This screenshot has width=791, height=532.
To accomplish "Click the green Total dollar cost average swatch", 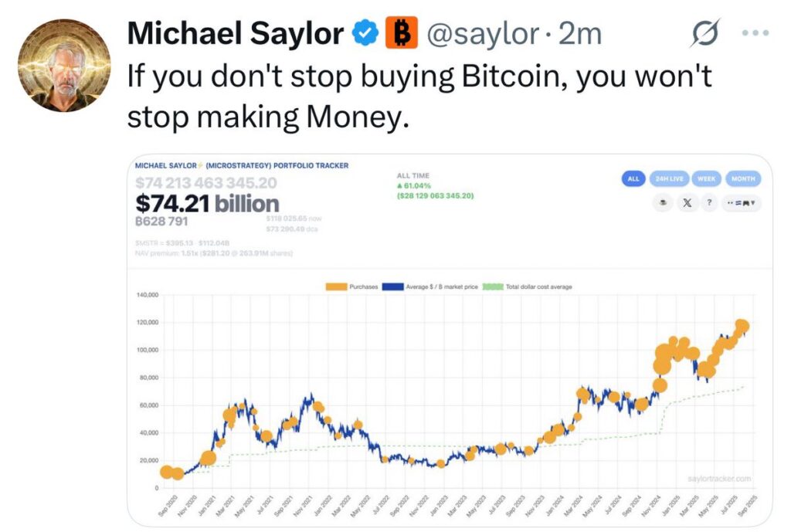I will (x=493, y=286).
